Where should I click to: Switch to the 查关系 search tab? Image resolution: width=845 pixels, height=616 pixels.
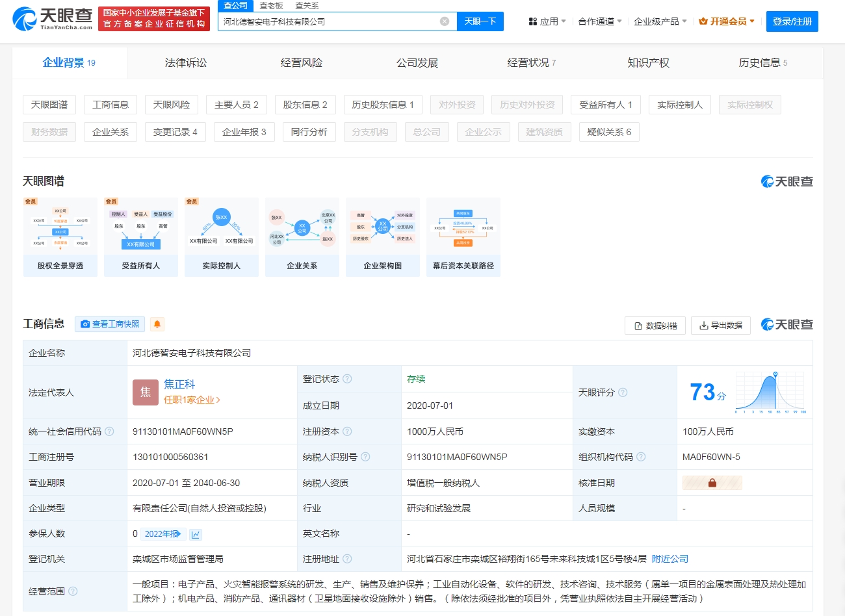307,6
